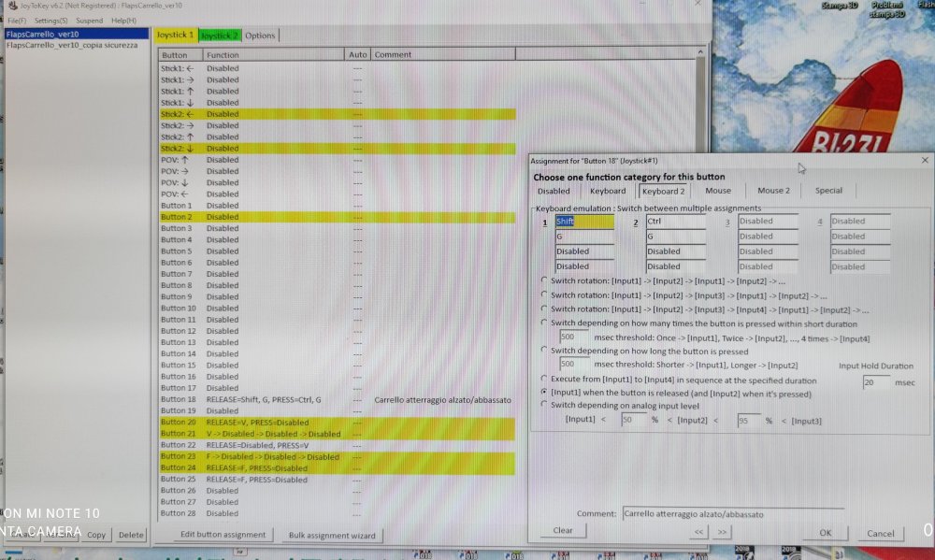Viewport: 935px width, 560px height.
Task: Click first Disabled field under Input 3
Action: coord(768,222)
